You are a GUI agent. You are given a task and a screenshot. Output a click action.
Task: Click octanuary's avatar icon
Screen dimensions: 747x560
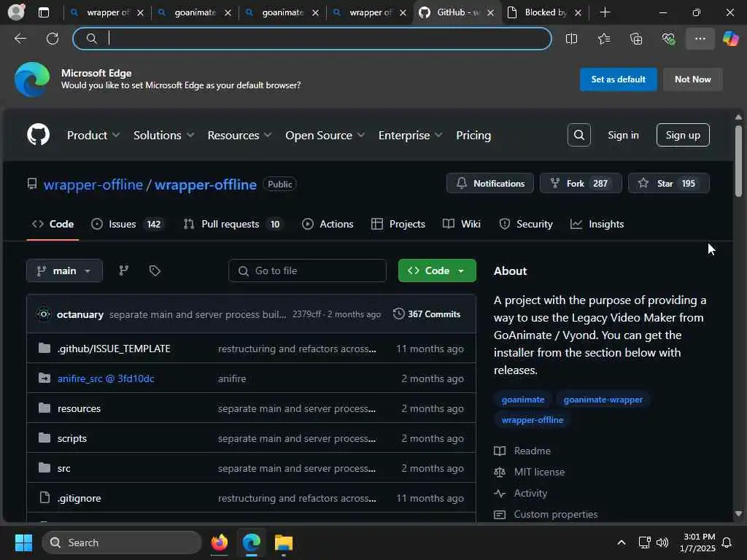43,314
